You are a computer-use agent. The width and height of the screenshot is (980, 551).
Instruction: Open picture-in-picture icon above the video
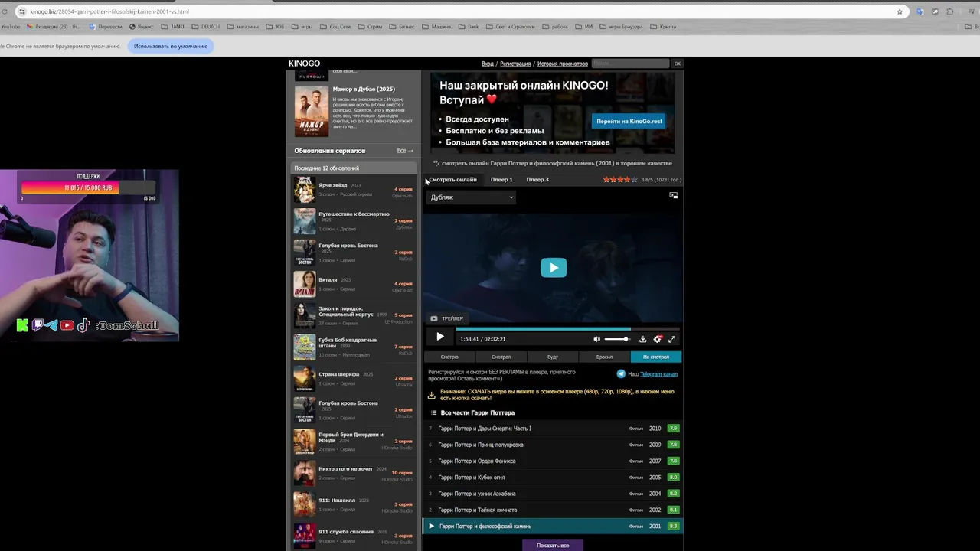(673, 195)
